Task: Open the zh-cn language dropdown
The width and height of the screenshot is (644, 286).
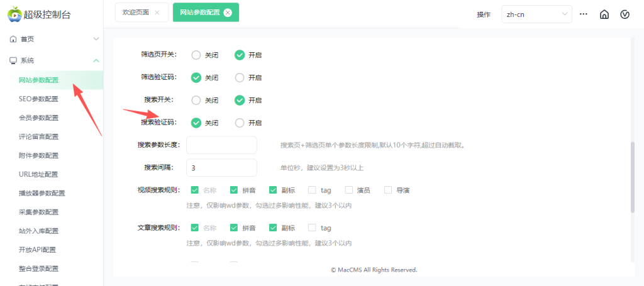Action: tap(537, 14)
